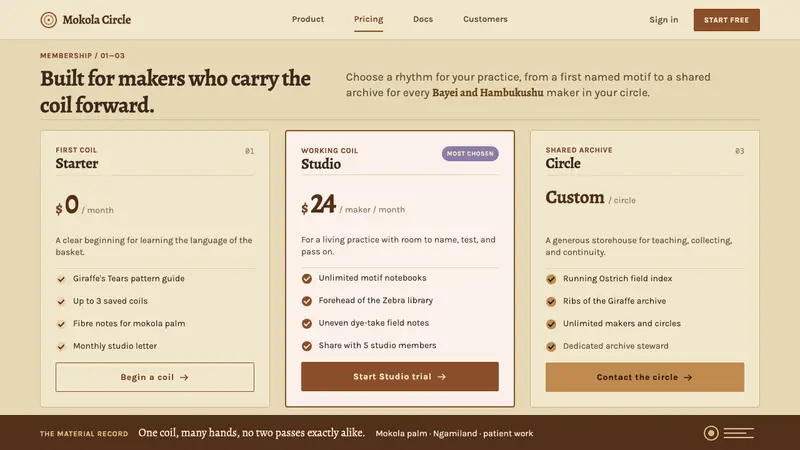Click the START FREE button
This screenshot has width=800, height=450.
tap(726, 20)
